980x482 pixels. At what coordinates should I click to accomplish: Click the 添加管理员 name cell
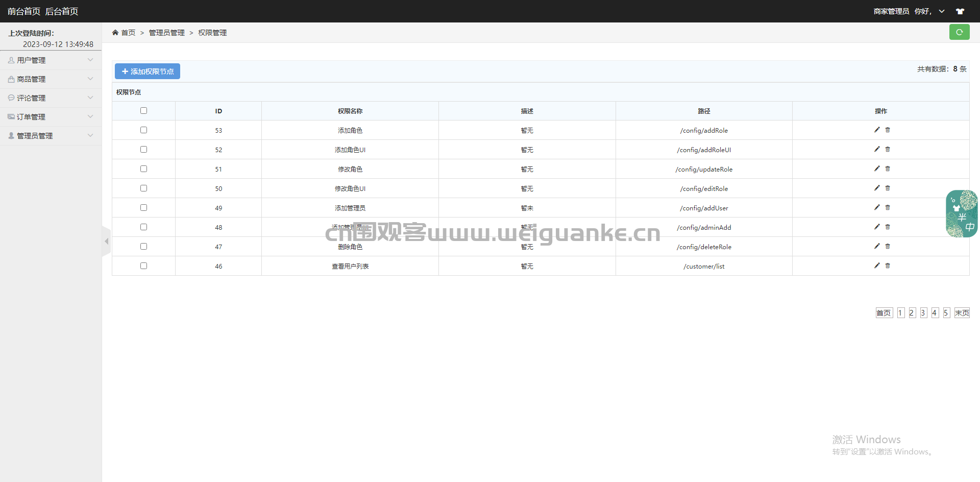point(350,208)
